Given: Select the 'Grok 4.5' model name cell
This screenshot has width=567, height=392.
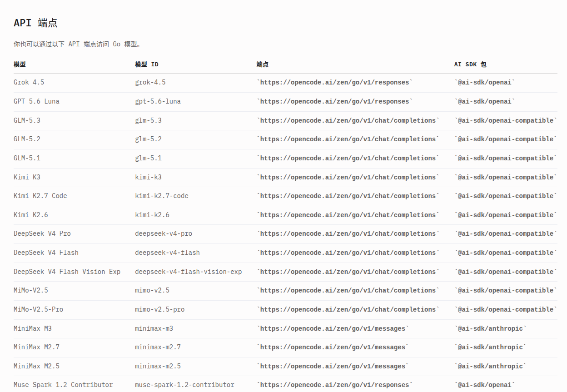Looking at the screenshot, I should click(x=29, y=82).
